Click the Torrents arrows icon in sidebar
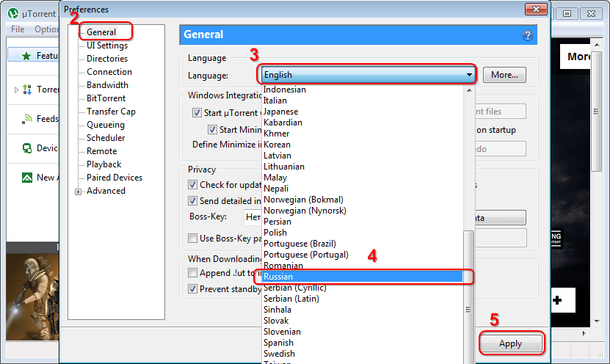Viewport: 610px width, 364px height. pos(27,90)
